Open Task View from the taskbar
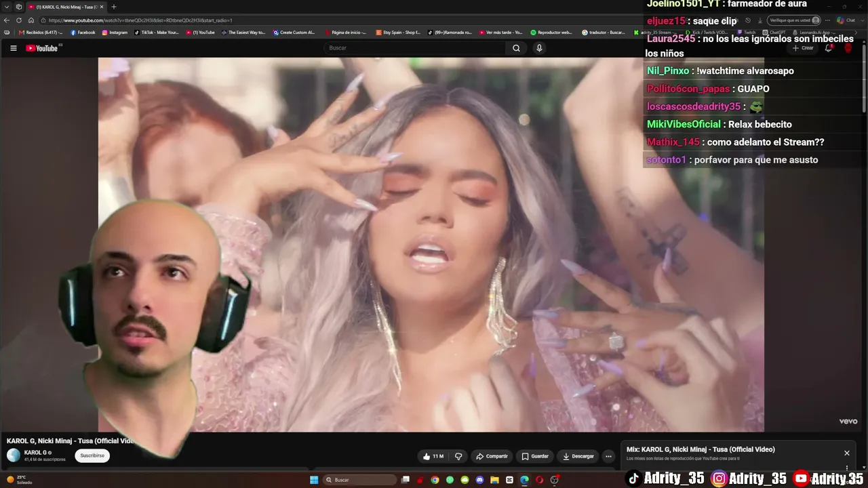Screen dimensions: 868x488 point(406,480)
